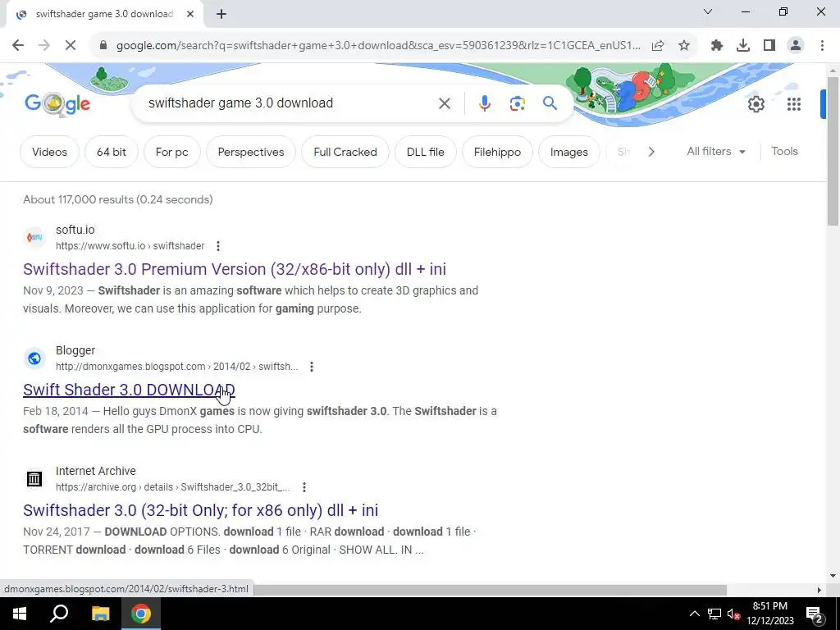Go back using the browser back arrow

coord(18,46)
